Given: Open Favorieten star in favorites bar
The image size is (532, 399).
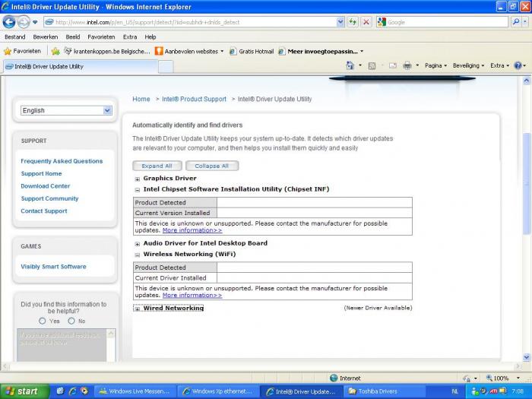Looking at the screenshot, I should coord(22,51).
